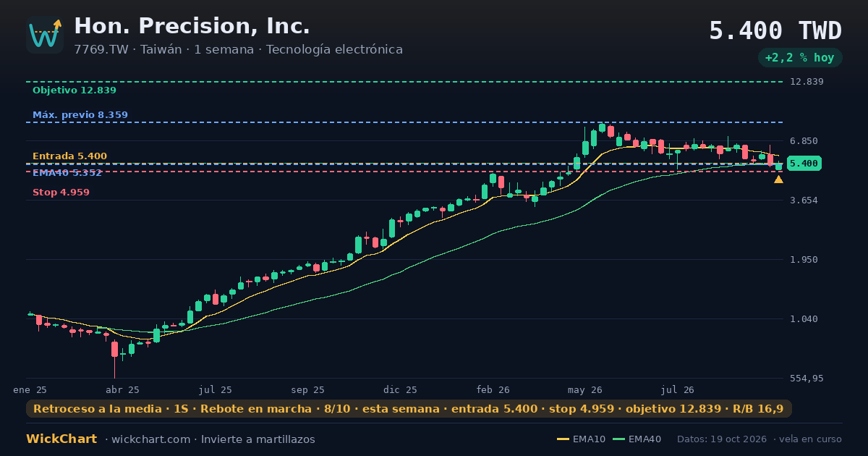Click the EMA40 legend entry
Viewport: 868px width, 456px height.
point(637,439)
